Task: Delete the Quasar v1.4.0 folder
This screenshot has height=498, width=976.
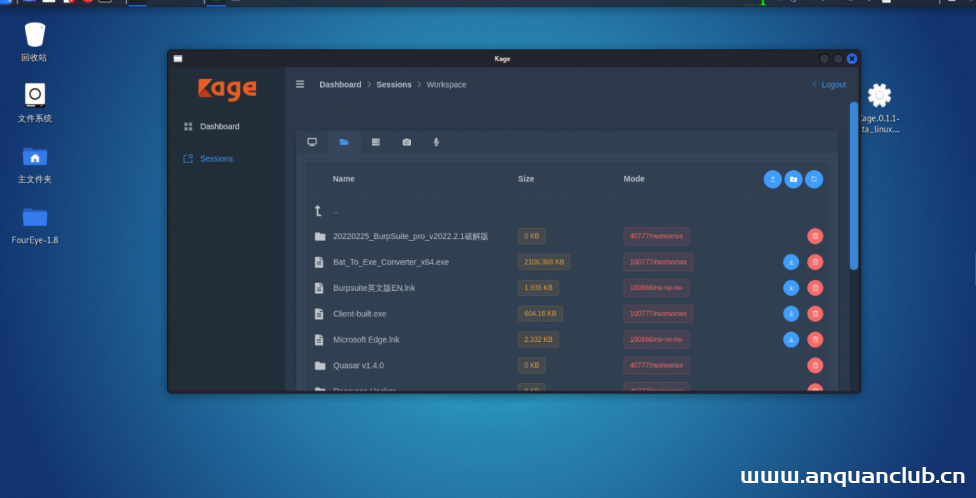Action: click(x=815, y=366)
